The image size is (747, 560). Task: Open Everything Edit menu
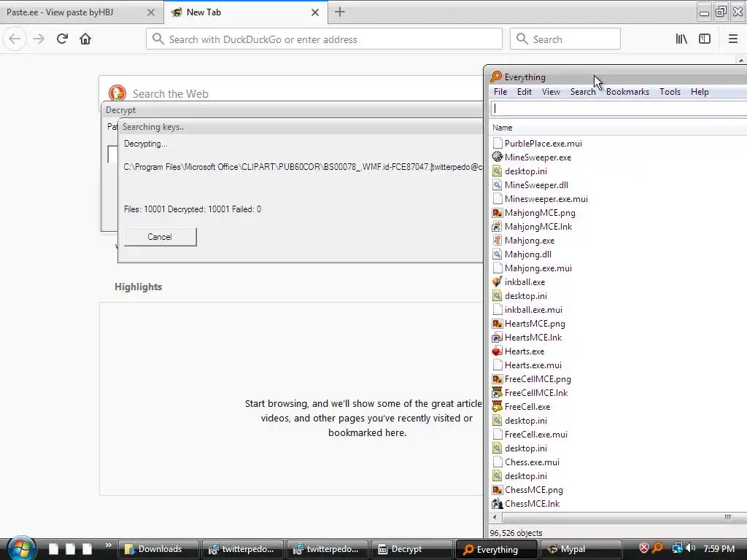pos(524,92)
